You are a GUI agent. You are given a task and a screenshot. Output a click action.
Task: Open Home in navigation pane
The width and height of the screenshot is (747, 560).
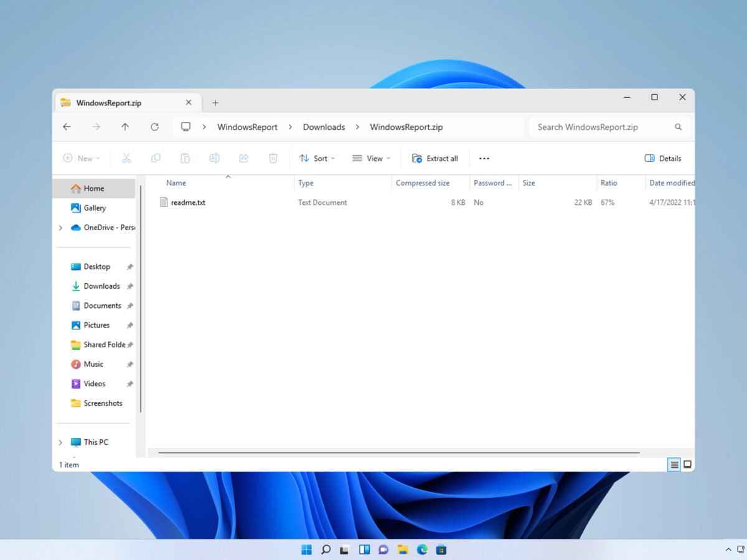pos(93,189)
